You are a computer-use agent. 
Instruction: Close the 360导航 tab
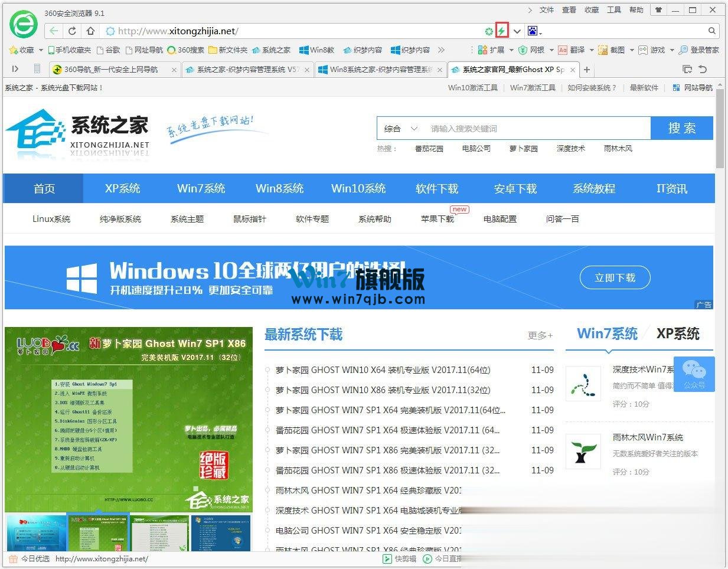[x=174, y=70]
